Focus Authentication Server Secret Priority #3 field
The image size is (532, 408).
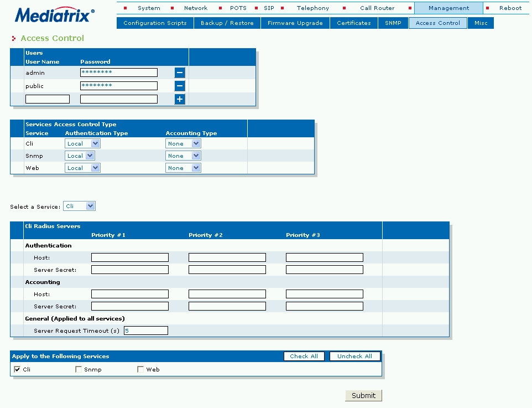[325, 270]
